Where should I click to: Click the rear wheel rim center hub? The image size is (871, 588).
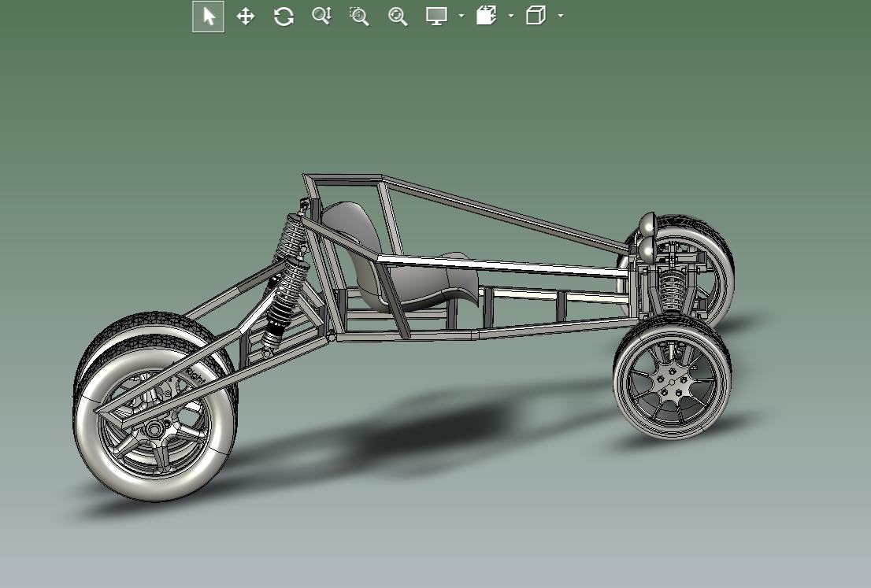154,429
